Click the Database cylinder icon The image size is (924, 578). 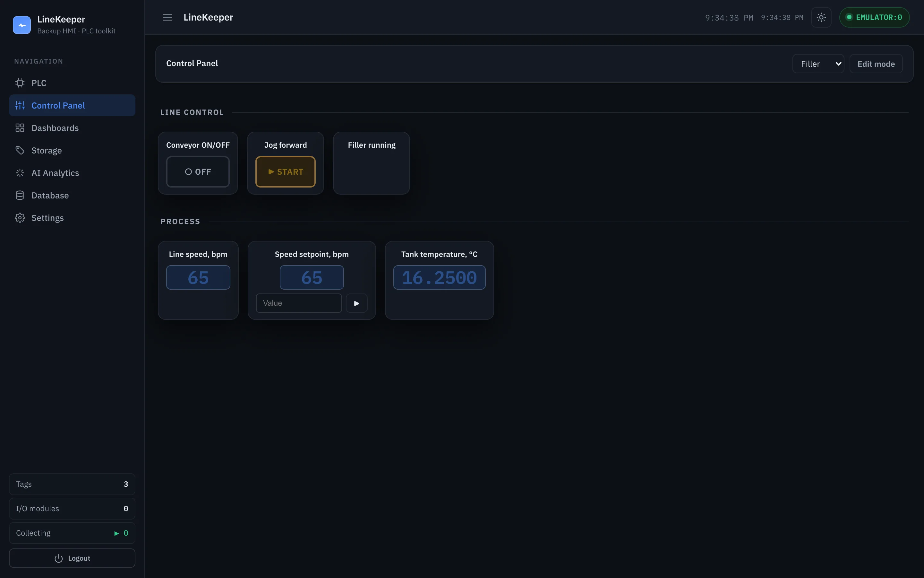click(x=20, y=195)
